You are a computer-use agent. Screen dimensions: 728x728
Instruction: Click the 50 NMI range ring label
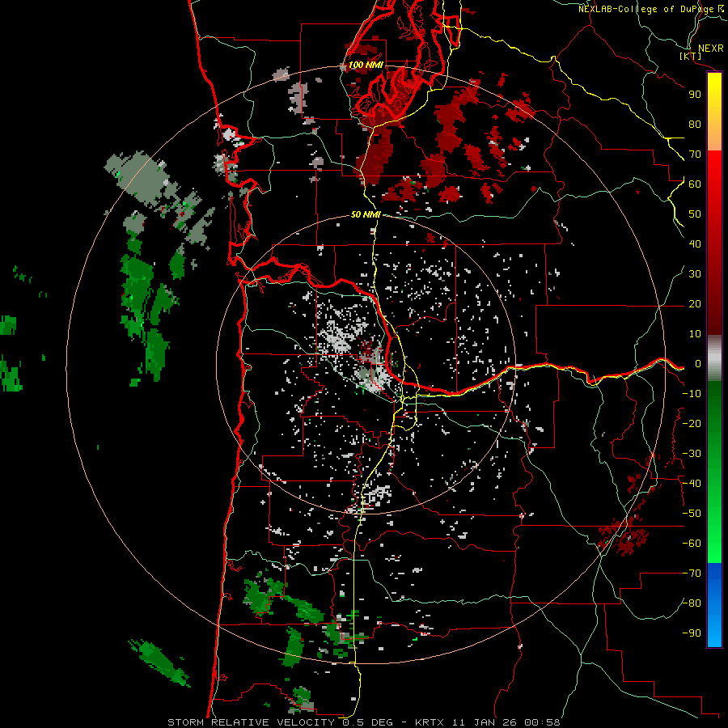[x=366, y=214]
